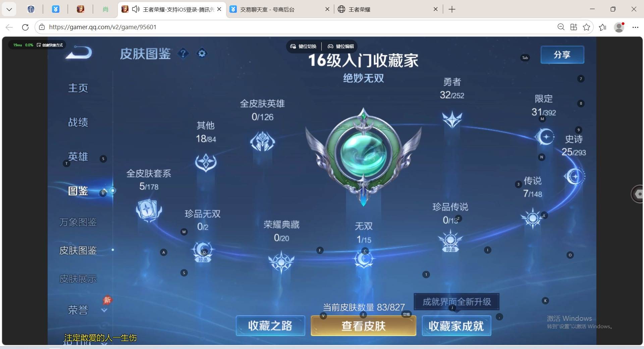Select 万象图鉴 submenu item
The image size is (644, 349).
pyautogui.click(x=78, y=222)
